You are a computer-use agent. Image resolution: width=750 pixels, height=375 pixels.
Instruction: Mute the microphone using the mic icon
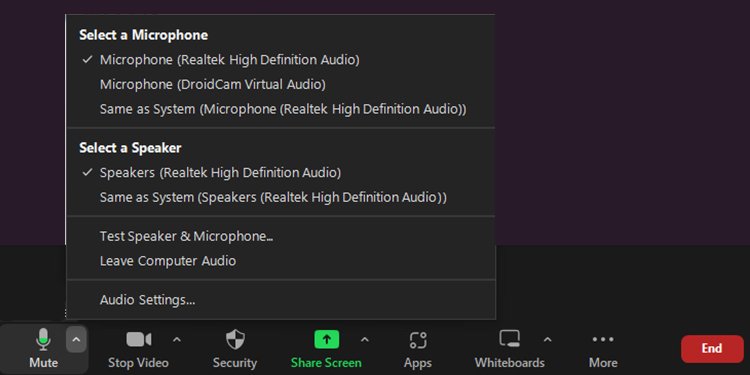(x=44, y=340)
